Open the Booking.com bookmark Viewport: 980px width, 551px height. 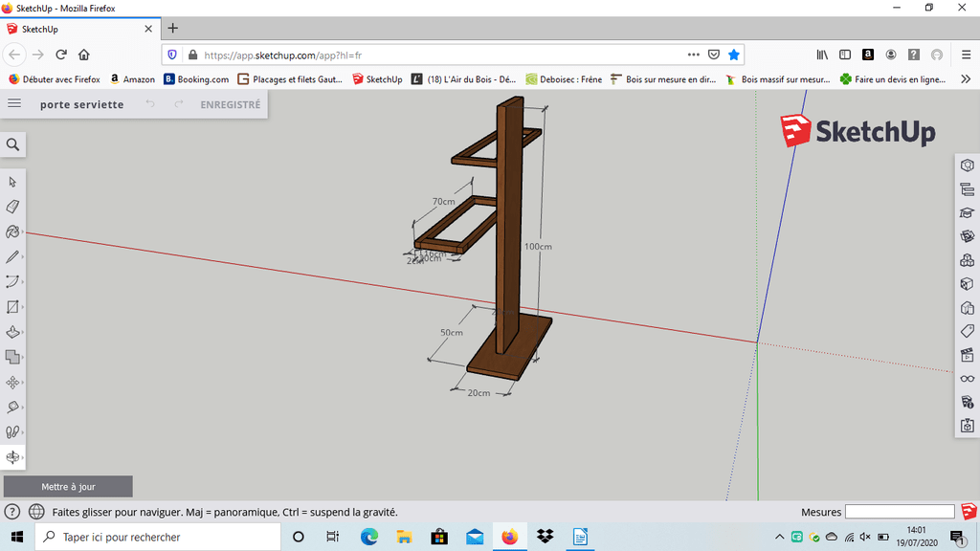click(196, 79)
